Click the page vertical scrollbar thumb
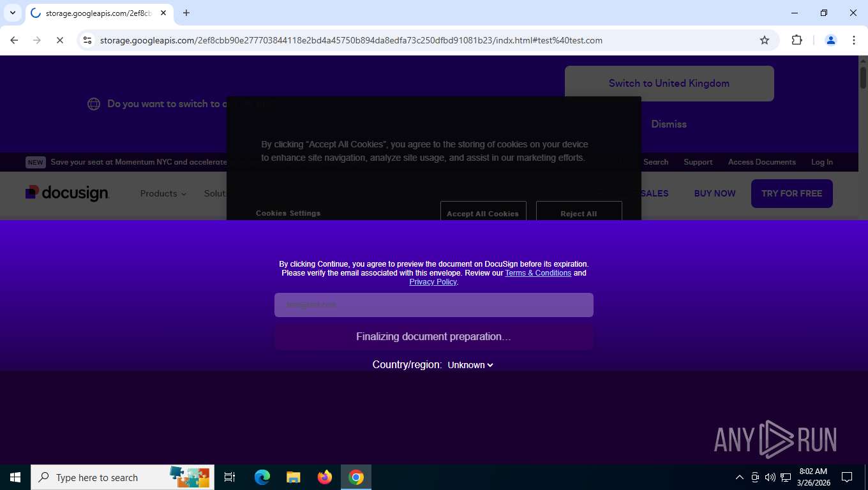 point(863,78)
